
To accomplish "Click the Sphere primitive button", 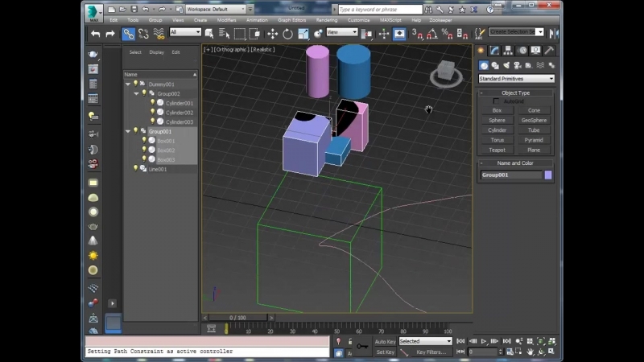I will pos(497,120).
